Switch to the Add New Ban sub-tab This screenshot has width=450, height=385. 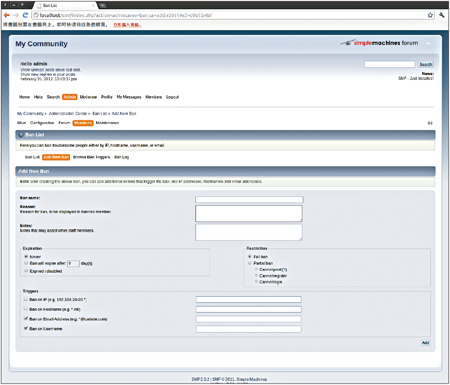(x=56, y=157)
